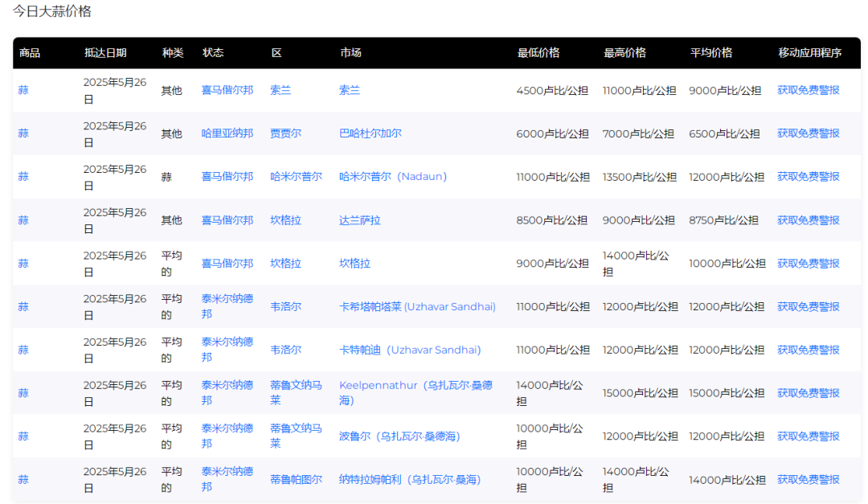Open the 蒜 commodity link in 索兰 row
The height and width of the screenshot is (504, 868).
23,90
